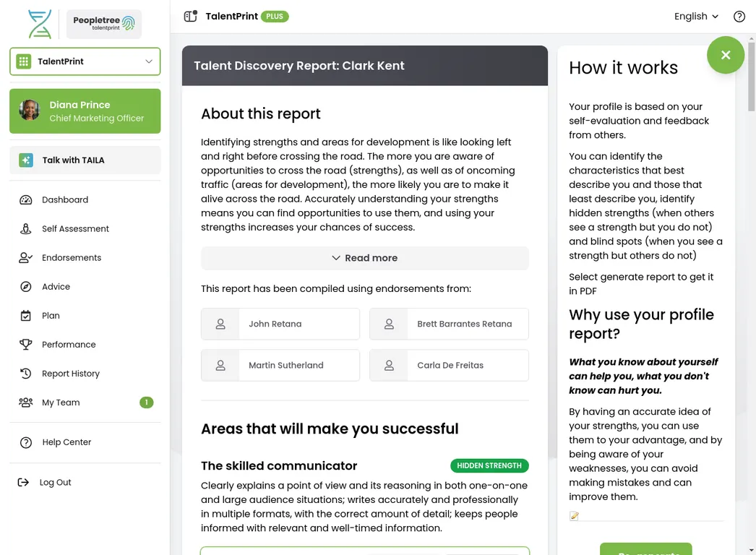Viewport: 756px width, 555px height.
Task: Click Diana Prince's avatar photo
Action: [30, 111]
